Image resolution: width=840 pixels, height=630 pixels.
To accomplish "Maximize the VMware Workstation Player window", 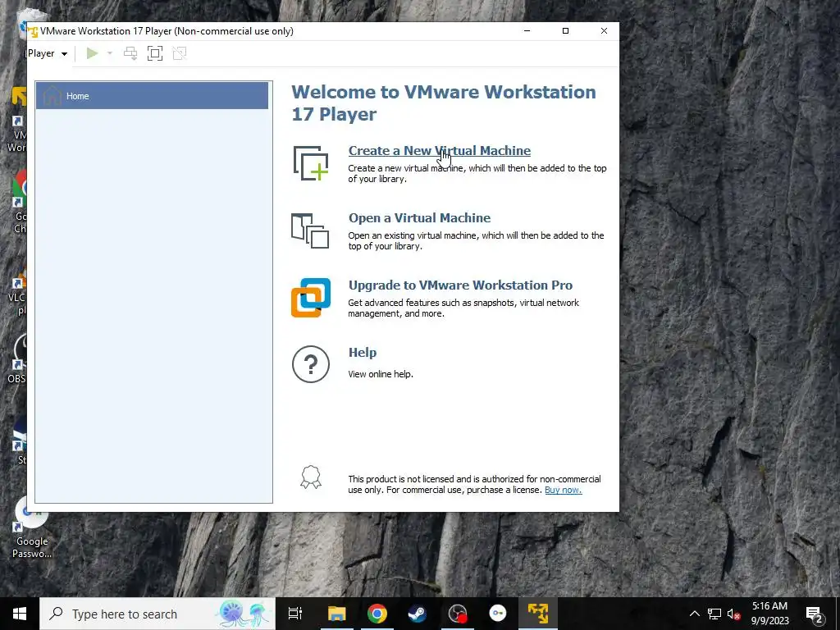I will tap(565, 31).
